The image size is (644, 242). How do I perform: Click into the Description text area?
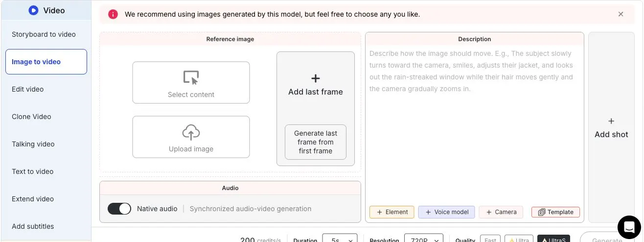pos(474,125)
